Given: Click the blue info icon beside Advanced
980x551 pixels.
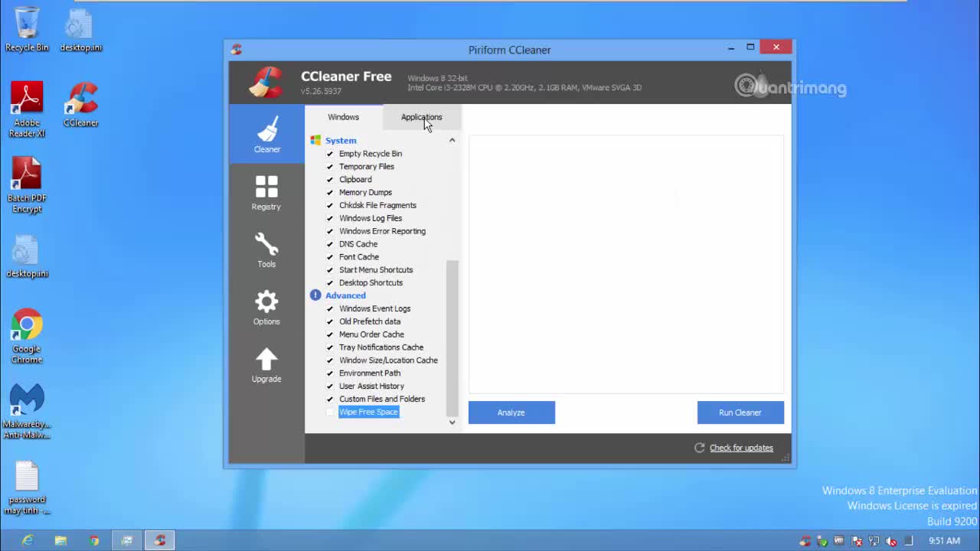Looking at the screenshot, I should pyautogui.click(x=315, y=295).
